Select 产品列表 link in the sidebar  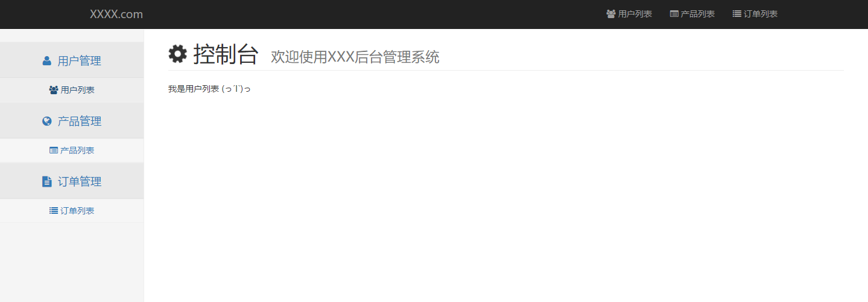coord(72,150)
